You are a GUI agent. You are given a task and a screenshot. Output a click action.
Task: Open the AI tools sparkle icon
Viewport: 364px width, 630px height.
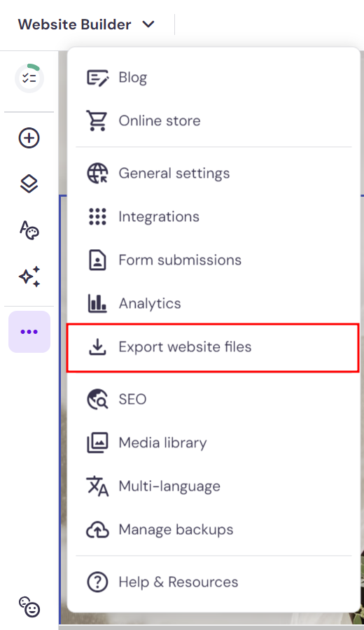coord(29,276)
